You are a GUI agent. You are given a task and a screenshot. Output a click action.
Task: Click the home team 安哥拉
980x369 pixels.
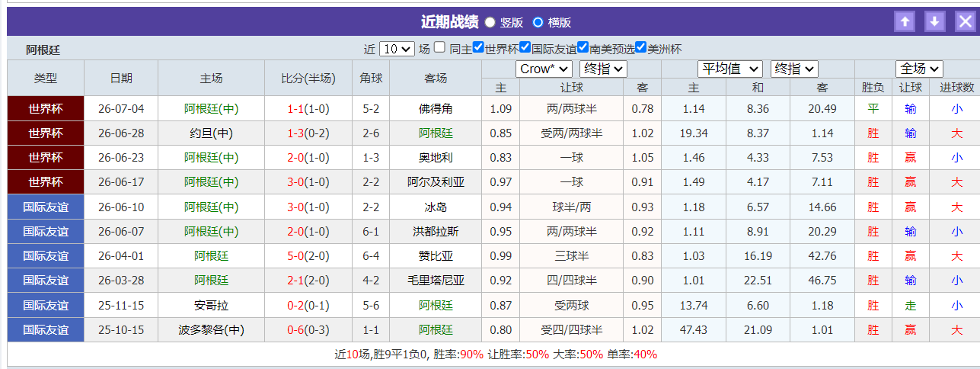tap(212, 306)
